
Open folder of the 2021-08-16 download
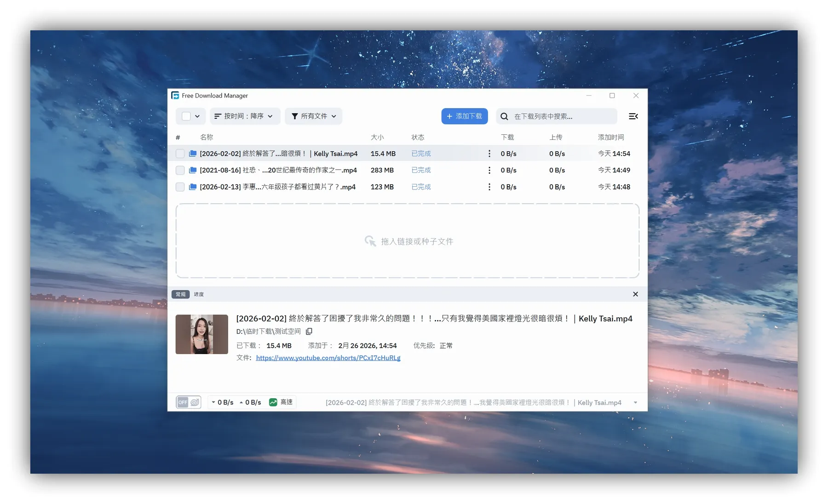193,170
